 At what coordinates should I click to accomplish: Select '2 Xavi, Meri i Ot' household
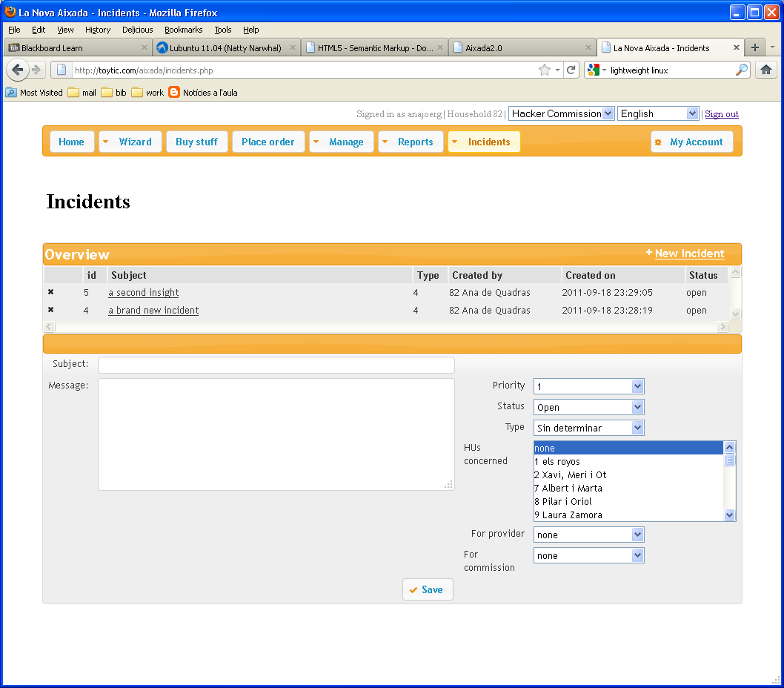(571, 474)
